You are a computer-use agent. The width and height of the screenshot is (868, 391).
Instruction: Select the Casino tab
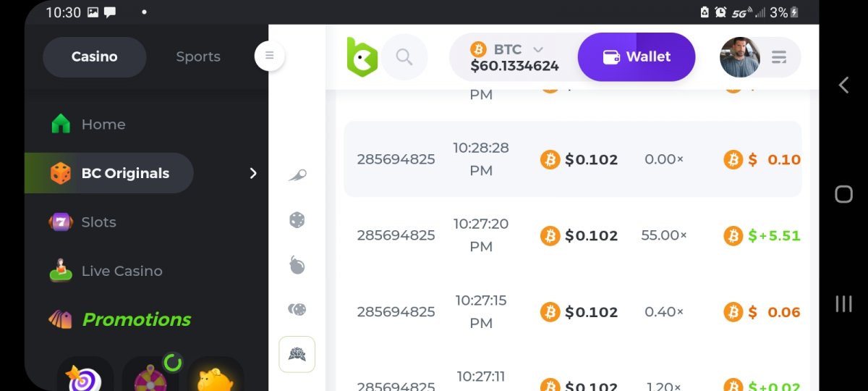[95, 56]
